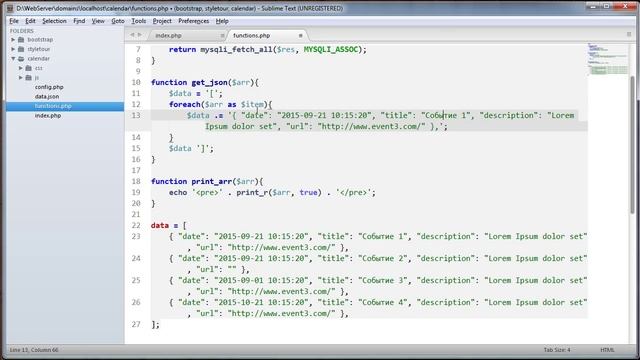The height and width of the screenshot is (360, 640).
Task: Open the Goto menu
Action: [118, 21]
